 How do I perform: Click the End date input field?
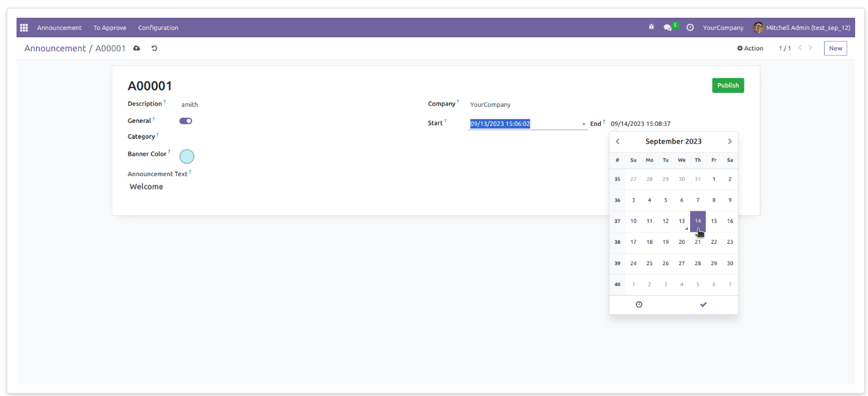(641, 123)
